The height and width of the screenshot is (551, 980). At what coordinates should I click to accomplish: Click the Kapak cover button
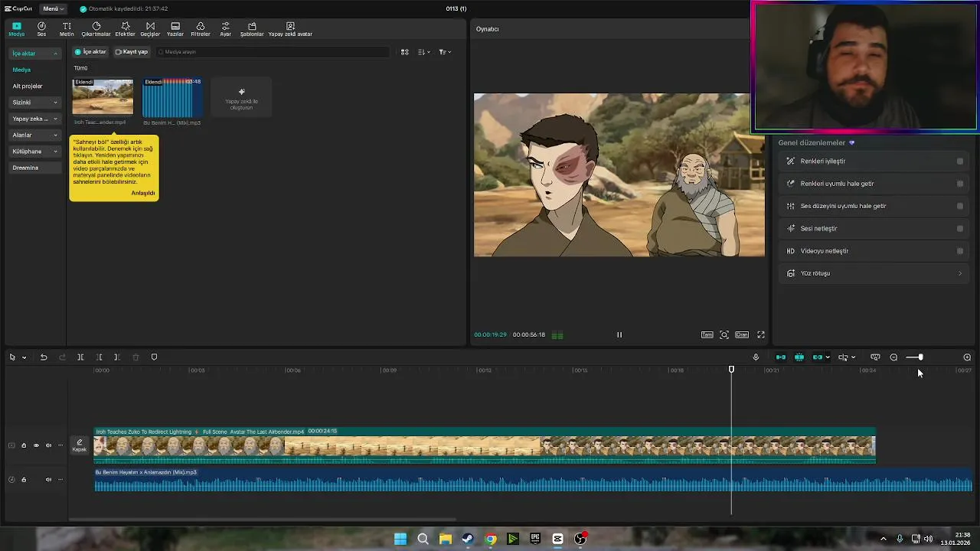pos(80,445)
